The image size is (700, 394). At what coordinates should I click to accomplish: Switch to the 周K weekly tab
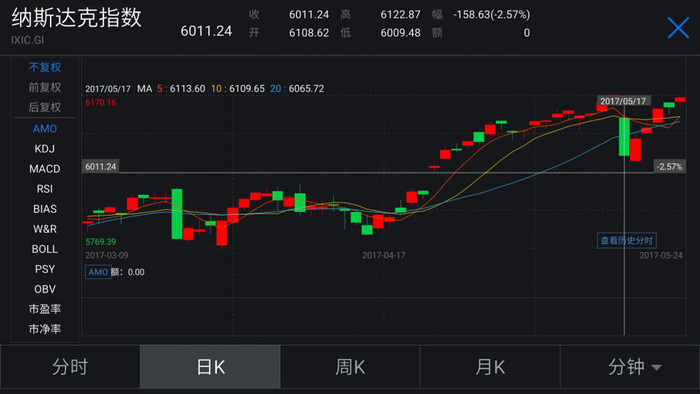(x=350, y=367)
